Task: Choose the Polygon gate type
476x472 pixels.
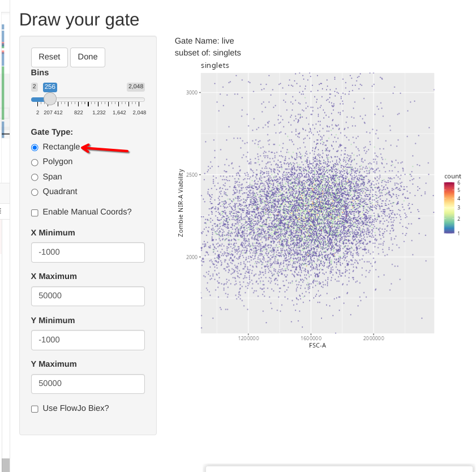Action: pyautogui.click(x=35, y=162)
